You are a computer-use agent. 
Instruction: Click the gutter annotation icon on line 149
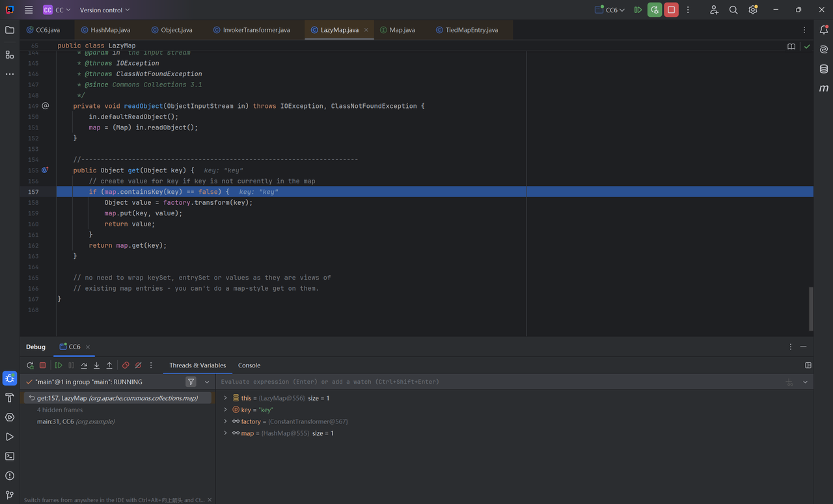(46, 105)
